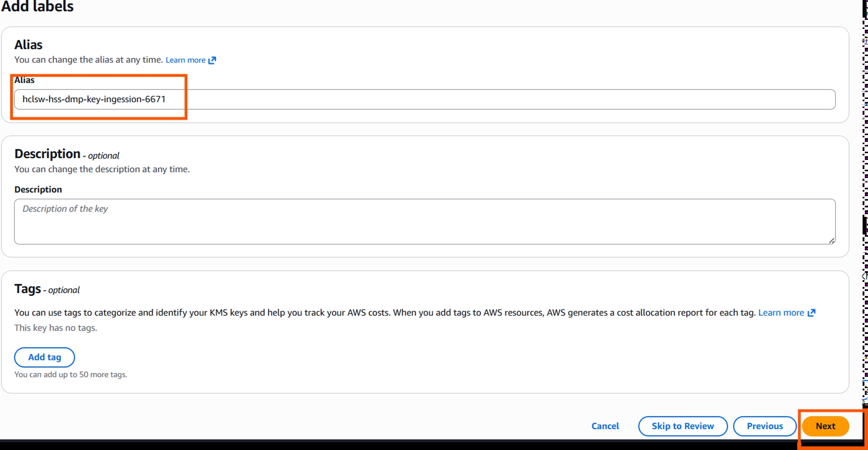Click the external link icon beside Alias Learn more
The image size is (868, 450).
212,60
